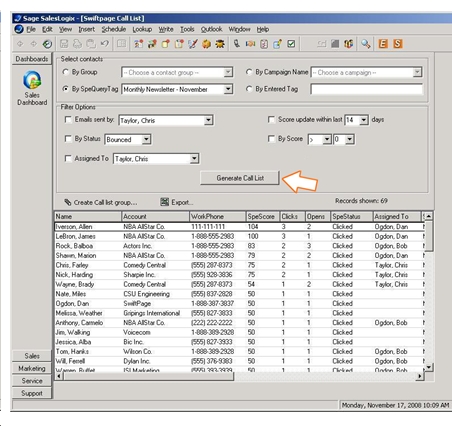Viewport: 452px width, 426px height.
Task: Select the By SpeQueryTag radio button
Action: (66, 89)
